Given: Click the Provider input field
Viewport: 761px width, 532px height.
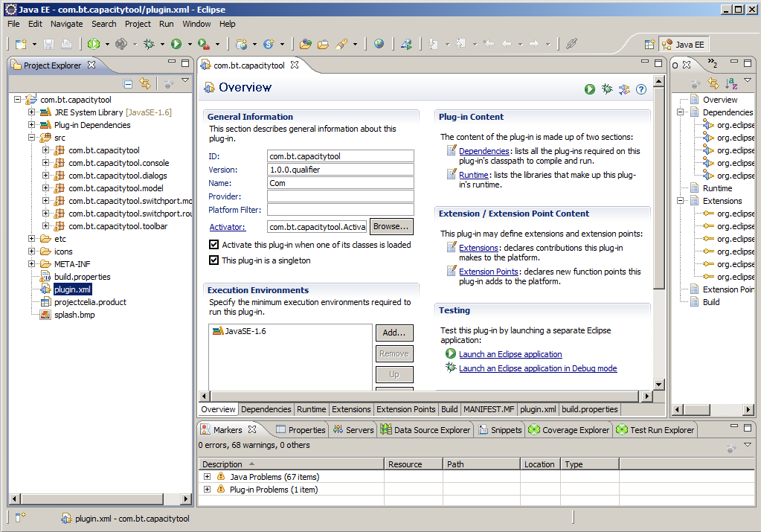Looking at the screenshot, I should click(340, 196).
